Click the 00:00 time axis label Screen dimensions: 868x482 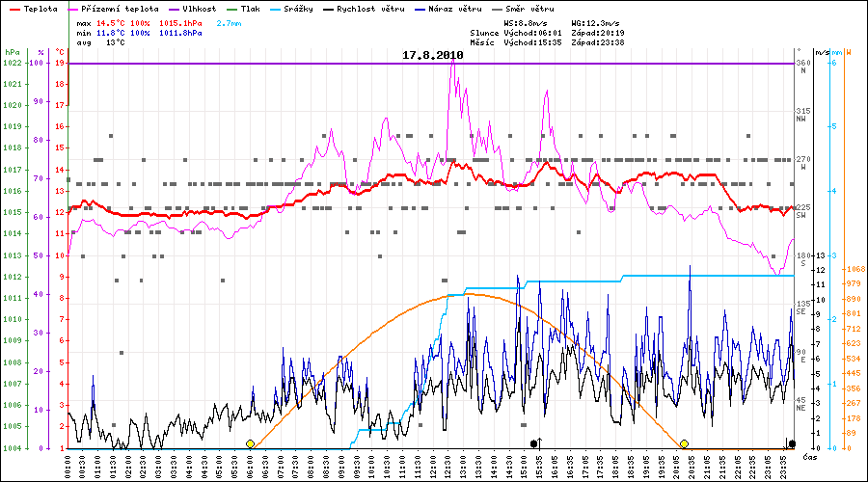pyautogui.click(x=68, y=466)
